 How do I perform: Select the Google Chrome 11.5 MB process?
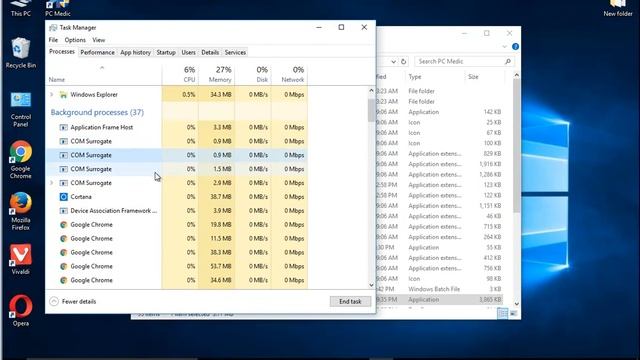(x=177, y=238)
